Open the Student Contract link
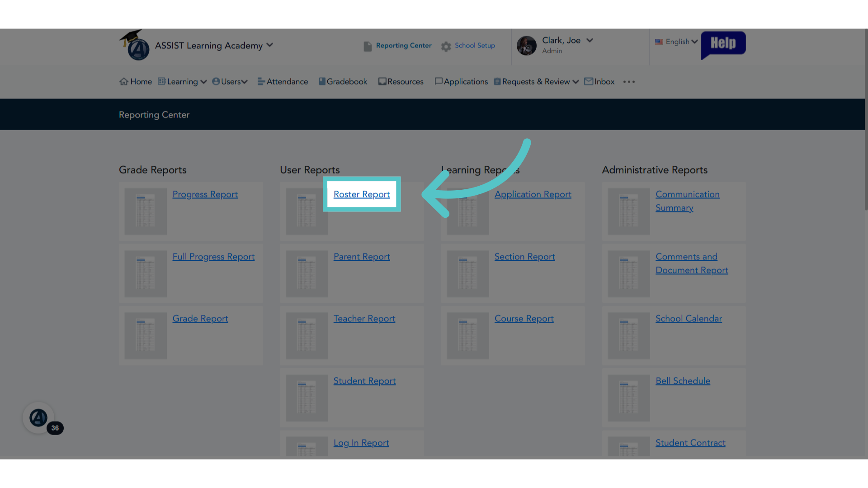The image size is (868, 488). [x=690, y=443]
